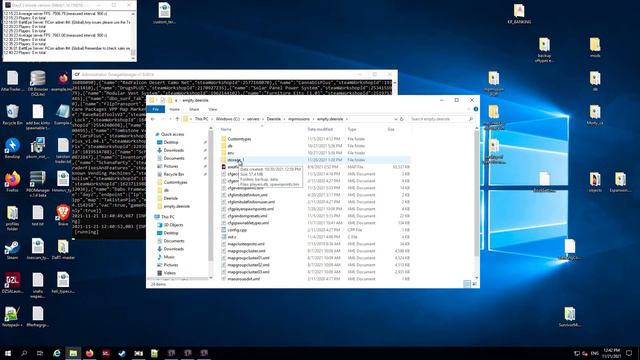
Task: Launch the Firefox desktop shortcut
Action: (x=12, y=182)
